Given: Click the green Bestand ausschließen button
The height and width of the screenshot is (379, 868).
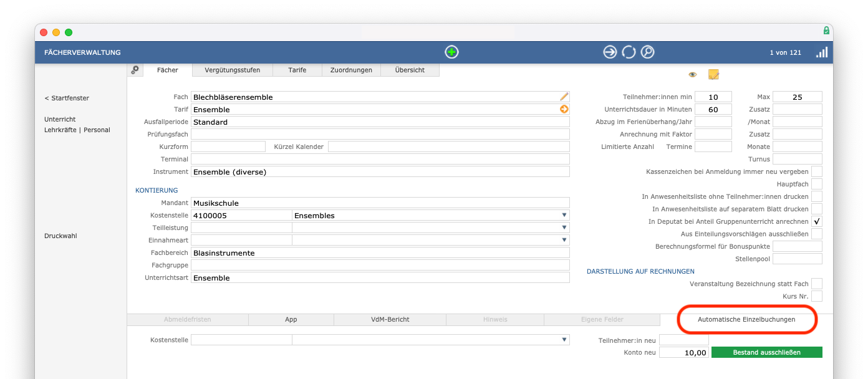Looking at the screenshot, I should click(766, 352).
